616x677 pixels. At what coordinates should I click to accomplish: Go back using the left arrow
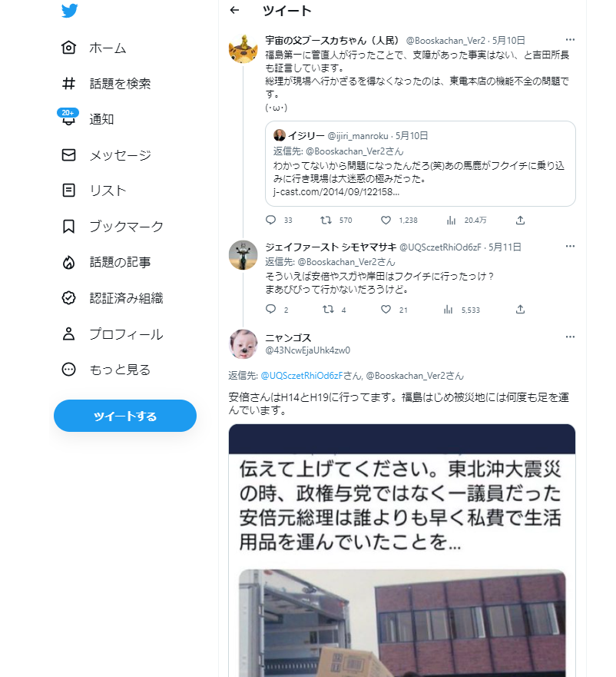pos(234,10)
